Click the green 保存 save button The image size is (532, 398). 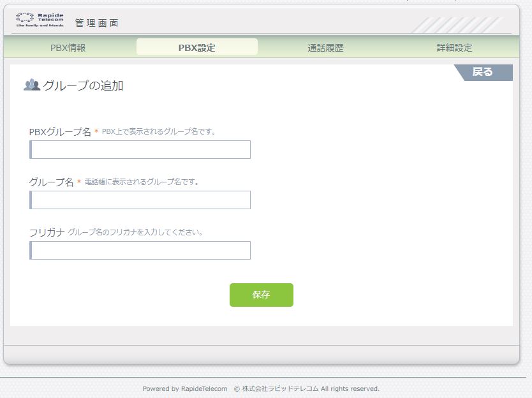pos(262,295)
